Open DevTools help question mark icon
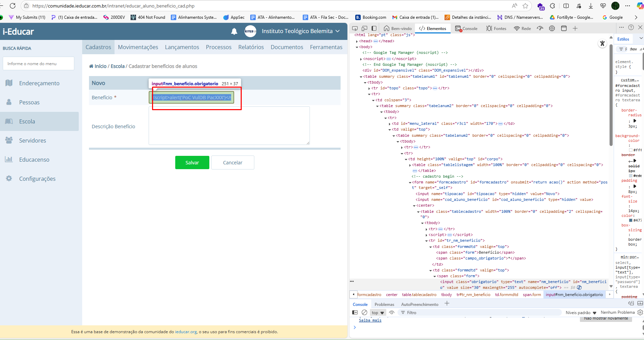This screenshot has height=340, width=644. click(631, 27)
